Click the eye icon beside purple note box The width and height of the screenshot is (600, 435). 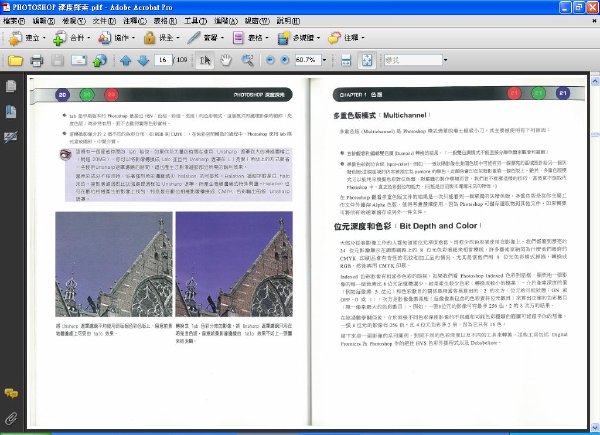65,154
